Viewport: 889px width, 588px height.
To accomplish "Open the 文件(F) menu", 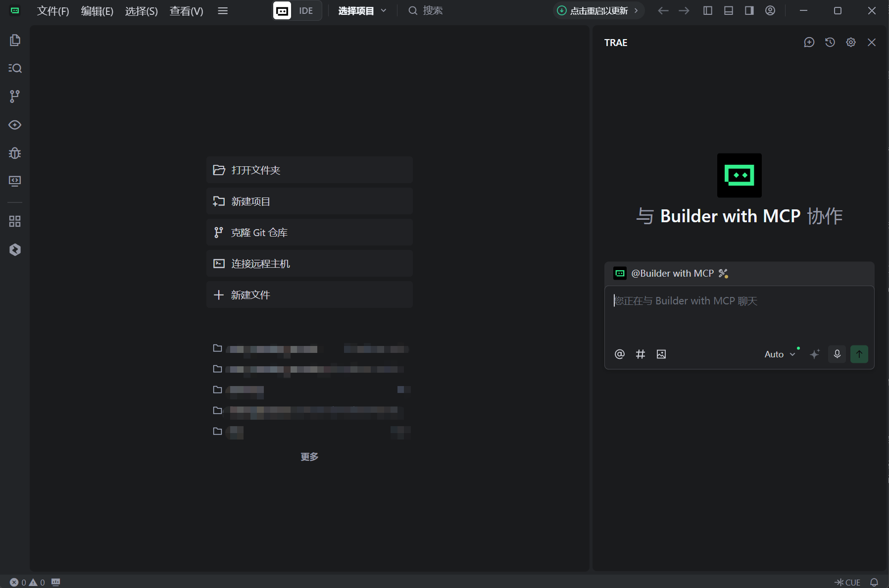I will click(53, 11).
